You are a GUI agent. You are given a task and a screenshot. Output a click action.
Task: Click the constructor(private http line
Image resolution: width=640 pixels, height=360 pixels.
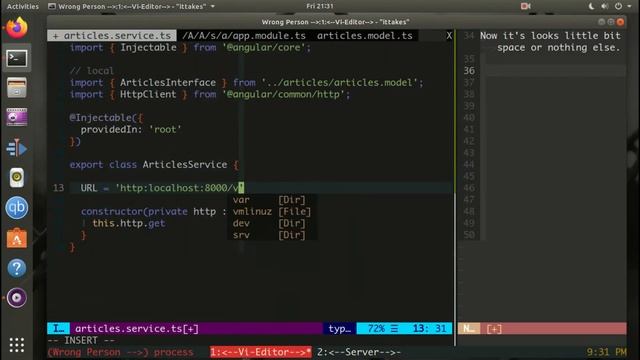pos(153,211)
